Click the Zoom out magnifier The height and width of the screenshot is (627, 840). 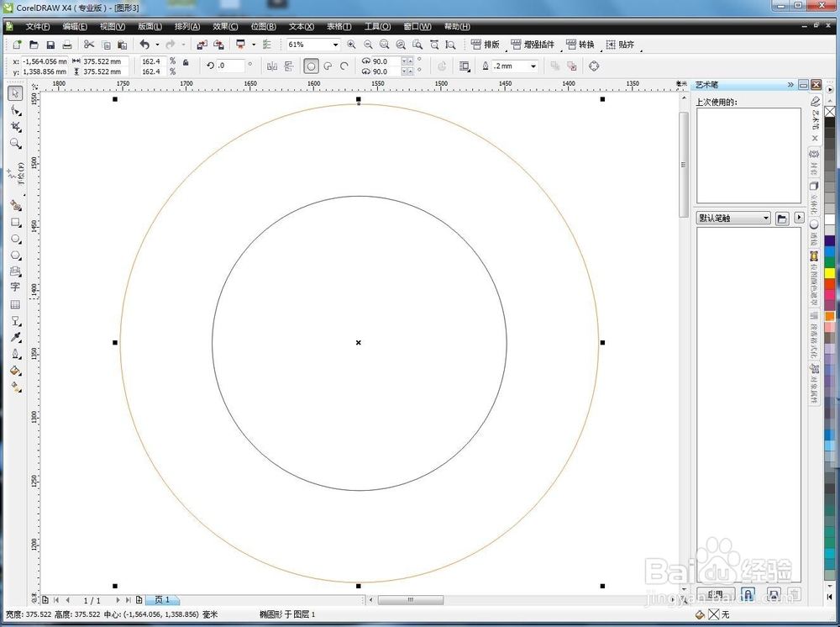(368, 45)
